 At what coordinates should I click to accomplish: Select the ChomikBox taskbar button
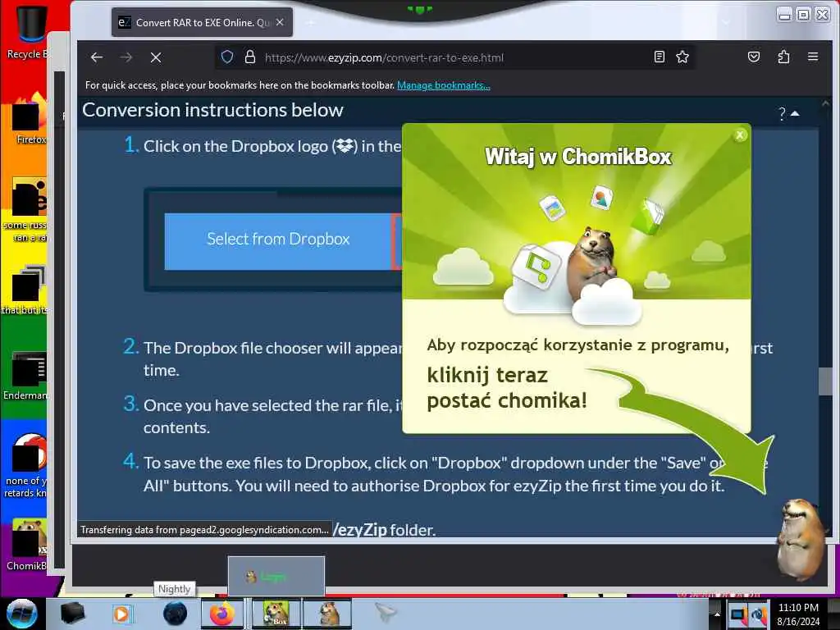pos(276,614)
